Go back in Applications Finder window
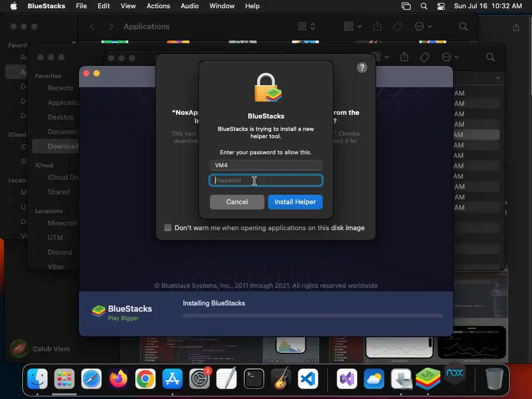 (x=92, y=26)
